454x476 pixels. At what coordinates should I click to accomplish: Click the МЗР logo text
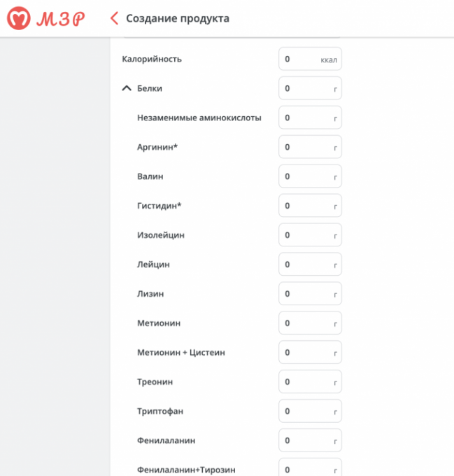coord(60,19)
